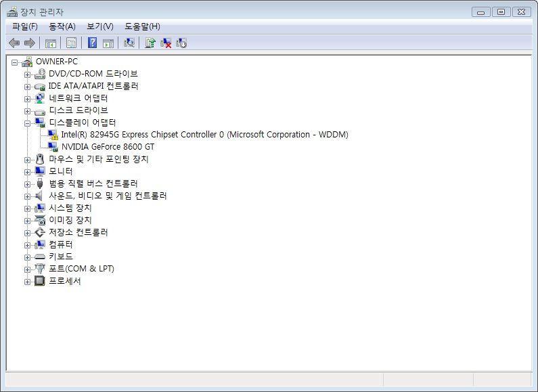Collapse the OWNER-PC root node
The height and width of the screenshot is (392, 538).
tap(14, 62)
